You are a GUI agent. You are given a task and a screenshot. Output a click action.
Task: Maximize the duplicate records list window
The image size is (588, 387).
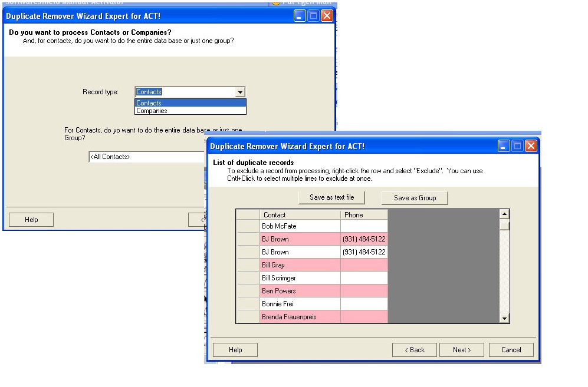tap(517, 146)
